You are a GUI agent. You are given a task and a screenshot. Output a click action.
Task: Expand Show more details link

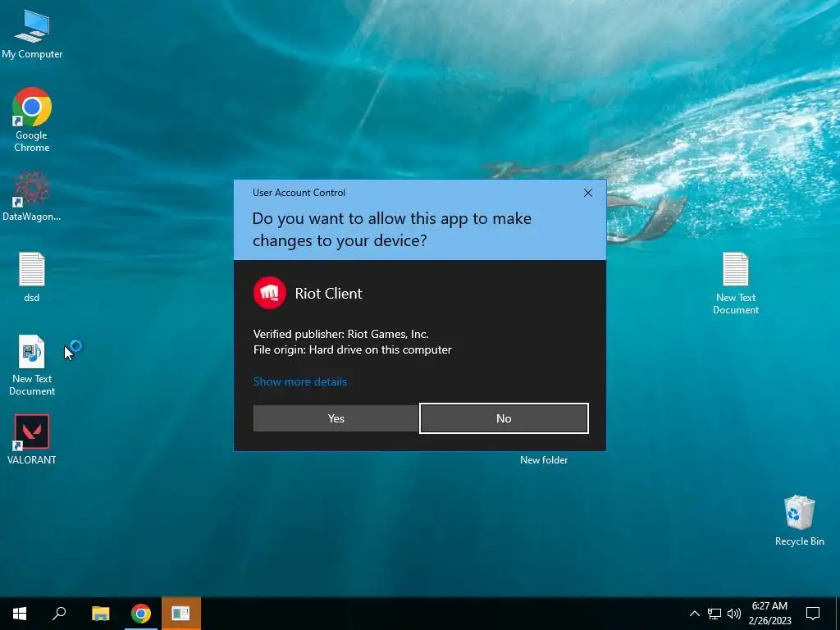coord(300,381)
